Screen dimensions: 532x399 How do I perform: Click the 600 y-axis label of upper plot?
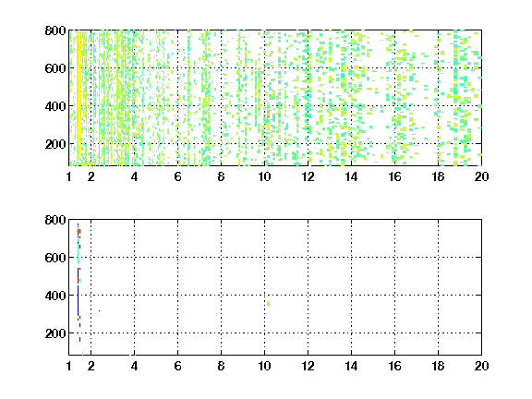[55, 68]
